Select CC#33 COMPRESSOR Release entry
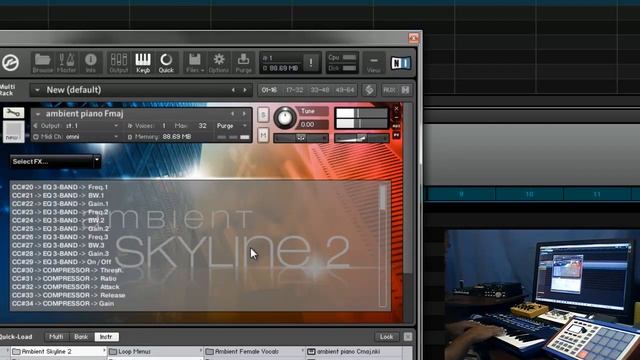Screen dimensions: 640x360 [x=68, y=296]
